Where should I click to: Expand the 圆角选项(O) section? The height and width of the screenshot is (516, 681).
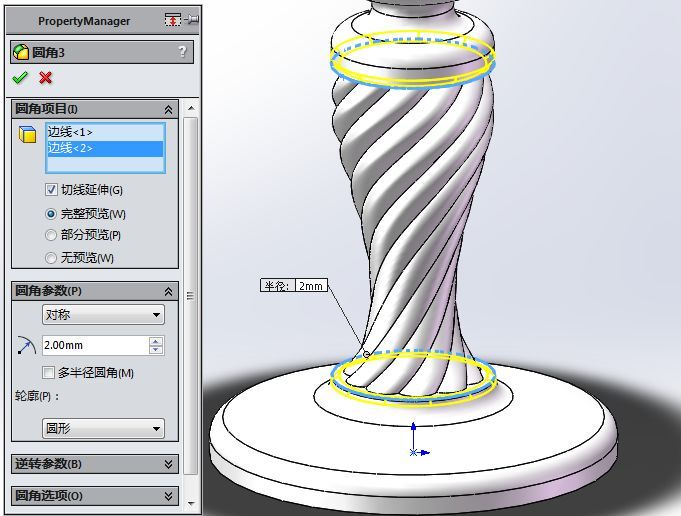tap(168, 496)
